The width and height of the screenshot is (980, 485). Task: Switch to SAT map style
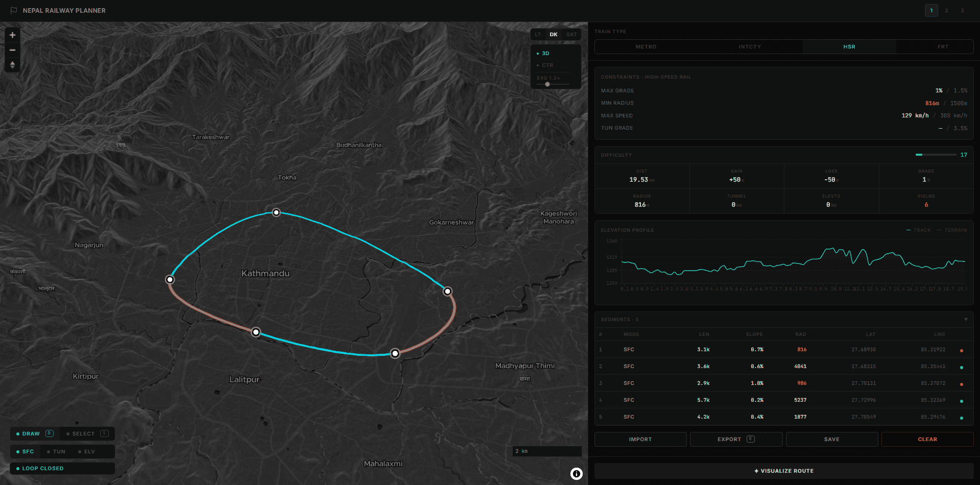(x=571, y=35)
